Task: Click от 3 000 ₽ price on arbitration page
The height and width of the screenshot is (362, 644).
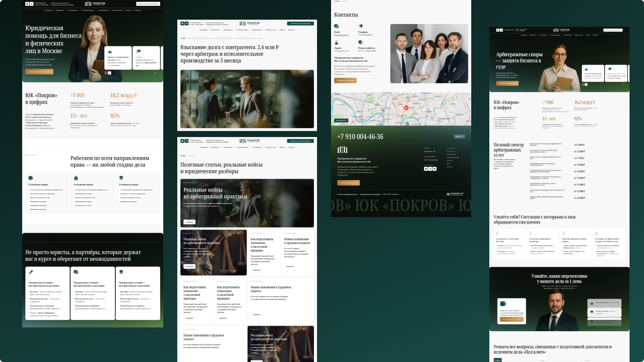Action: click(x=580, y=145)
